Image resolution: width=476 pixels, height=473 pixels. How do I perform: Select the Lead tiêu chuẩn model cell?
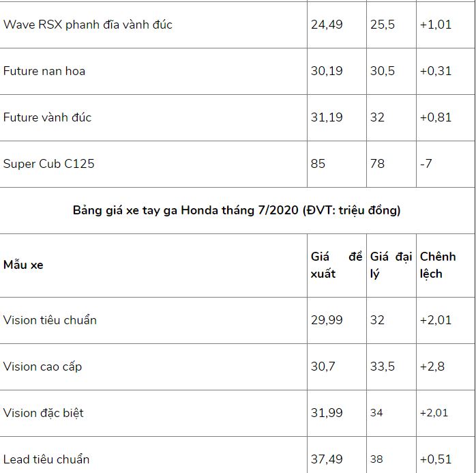(x=46, y=459)
